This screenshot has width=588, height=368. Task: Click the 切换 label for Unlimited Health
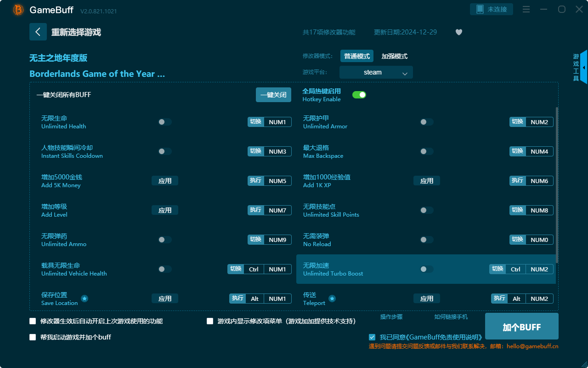[x=256, y=122]
